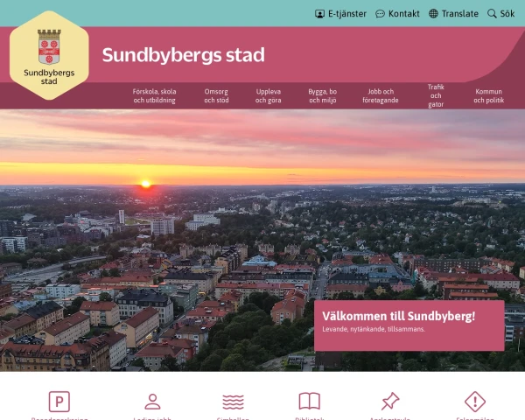This screenshot has width=525, height=420.
Task: Open Förskola, skola och utbildning menu
Action: (154, 95)
